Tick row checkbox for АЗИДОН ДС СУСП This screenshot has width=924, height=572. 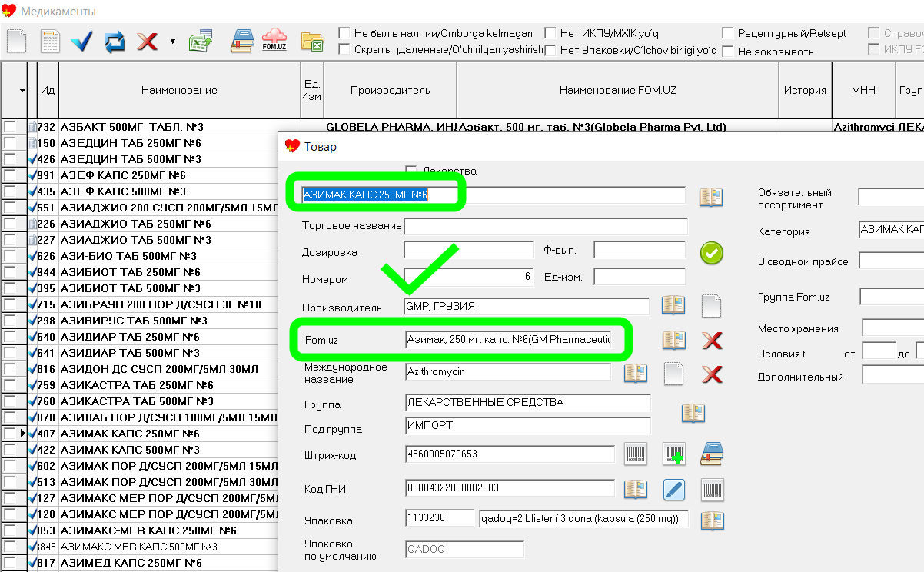(x=9, y=369)
